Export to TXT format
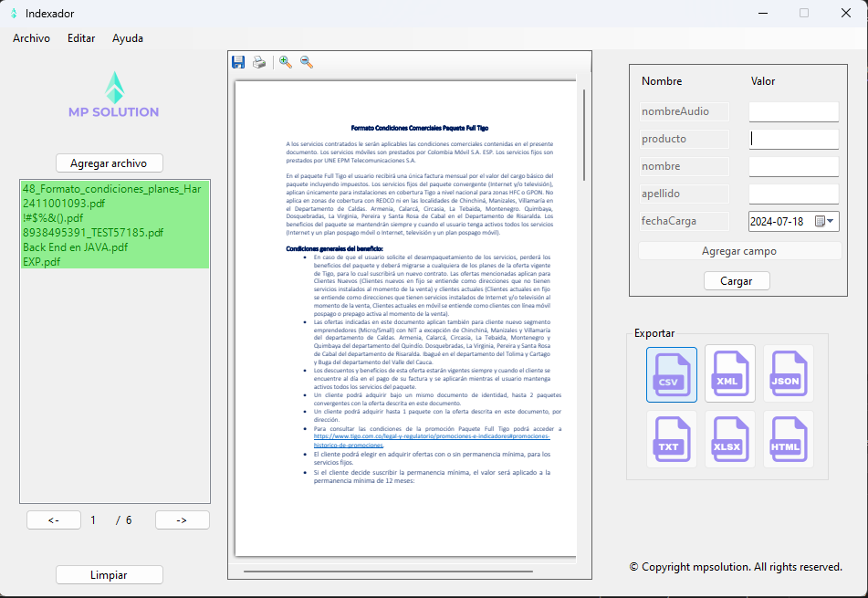The image size is (868, 598). tap(672, 438)
